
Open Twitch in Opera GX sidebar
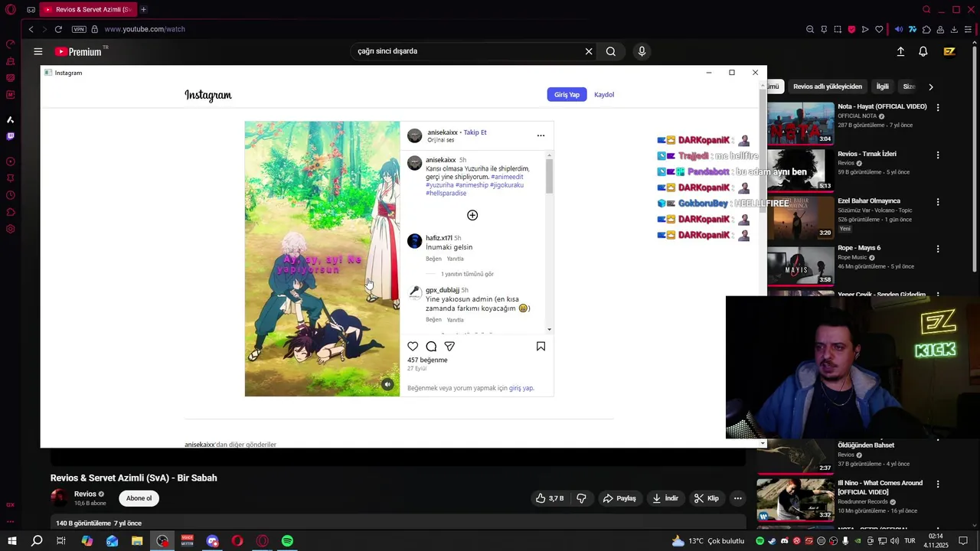click(x=10, y=136)
